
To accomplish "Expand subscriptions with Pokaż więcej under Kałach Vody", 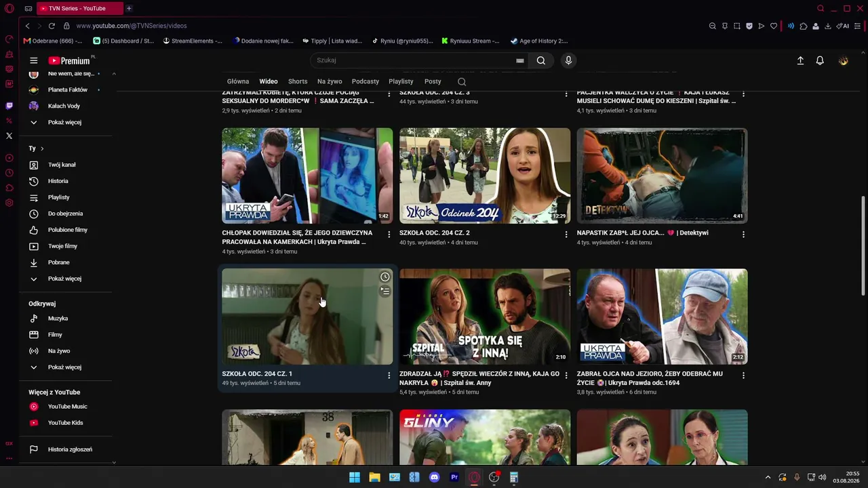I will pyautogui.click(x=66, y=122).
